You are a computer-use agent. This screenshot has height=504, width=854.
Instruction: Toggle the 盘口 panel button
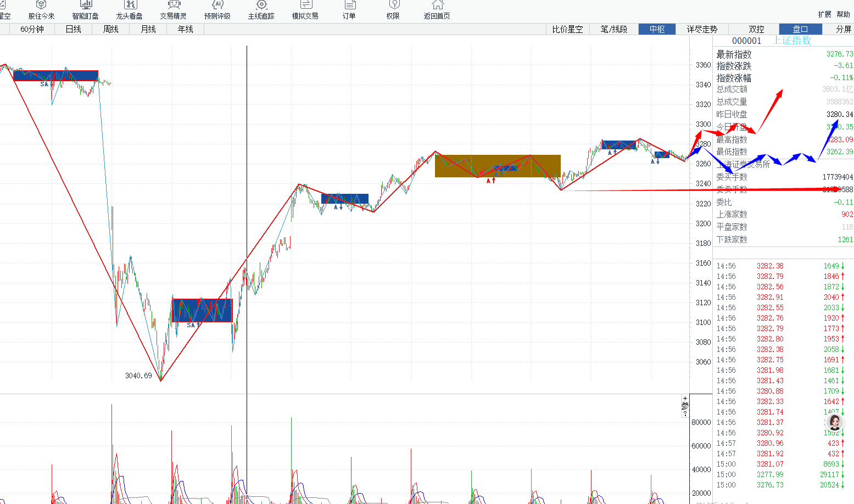pos(800,29)
